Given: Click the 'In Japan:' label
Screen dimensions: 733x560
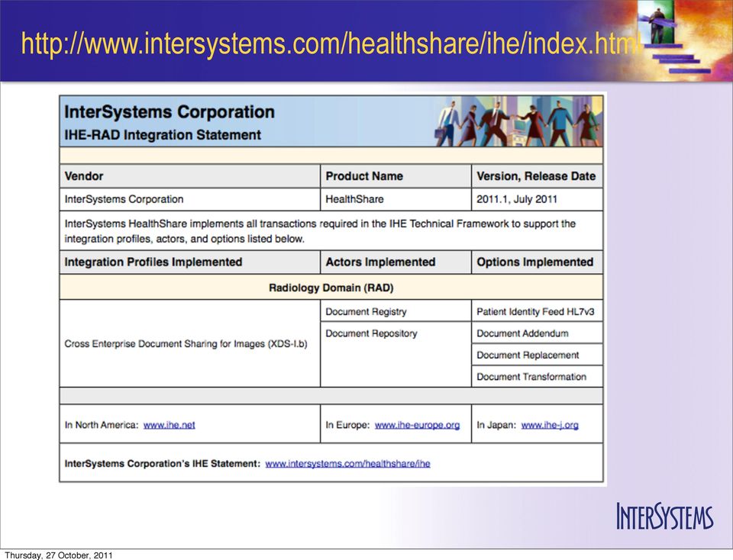Looking at the screenshot, I should click(496, 425).
